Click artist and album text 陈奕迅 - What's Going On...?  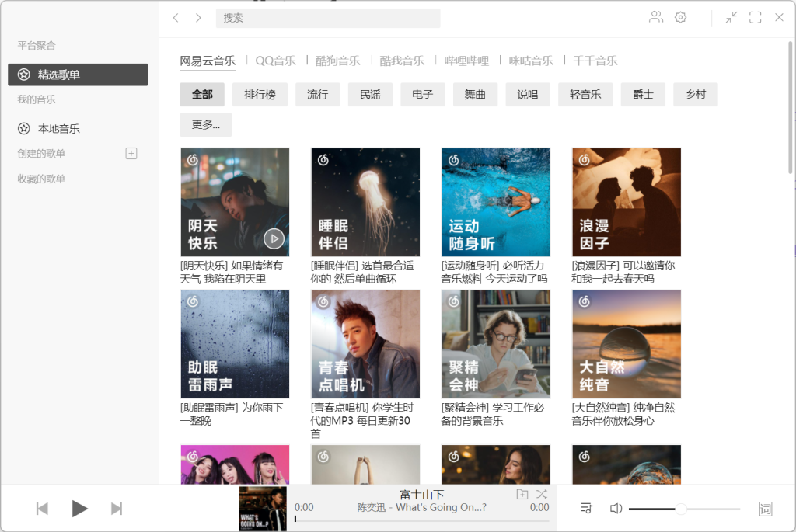pyautogui.click(x=422, y=508)
